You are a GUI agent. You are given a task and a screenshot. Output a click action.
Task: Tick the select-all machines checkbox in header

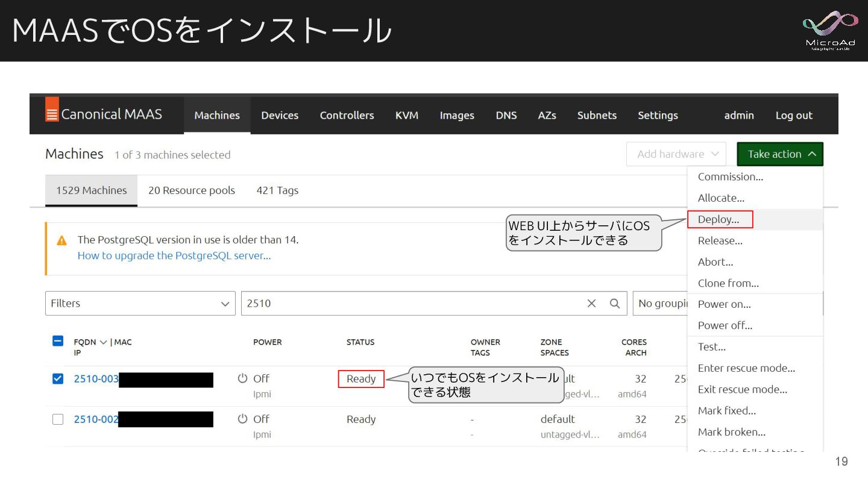tap(58, 341)
